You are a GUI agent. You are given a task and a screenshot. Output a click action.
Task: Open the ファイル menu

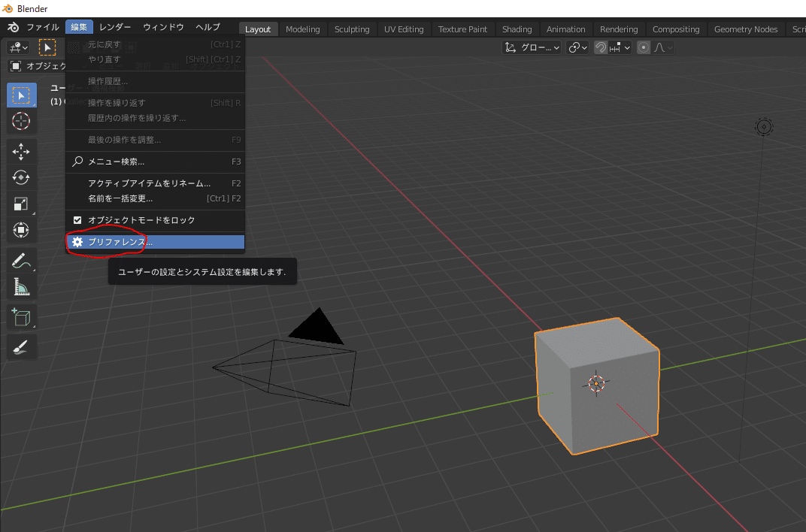tap(43, 27)
